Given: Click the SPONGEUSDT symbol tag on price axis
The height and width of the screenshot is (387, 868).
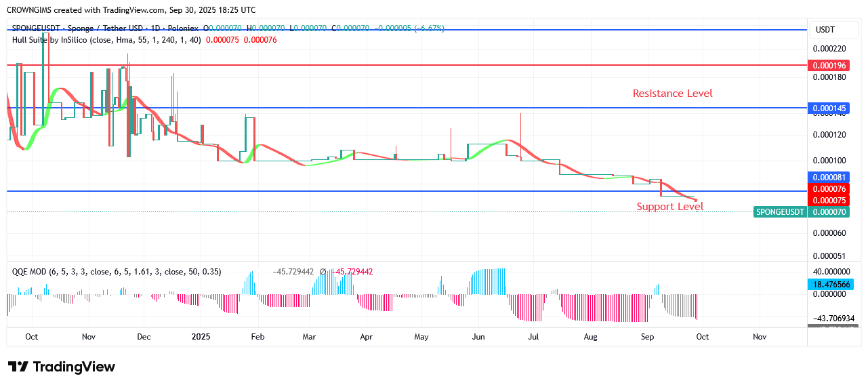Looking at the screenshot, I should 781,212.
